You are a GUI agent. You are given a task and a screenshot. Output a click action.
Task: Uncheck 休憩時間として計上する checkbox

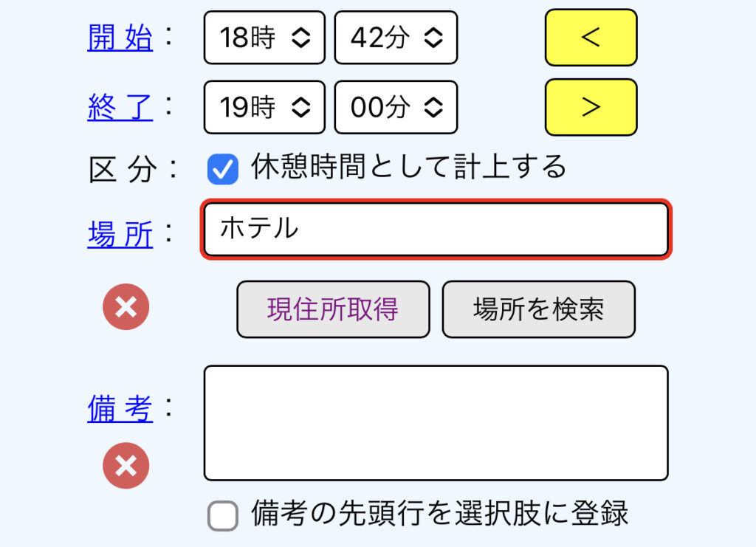click(x=222, y=169)
